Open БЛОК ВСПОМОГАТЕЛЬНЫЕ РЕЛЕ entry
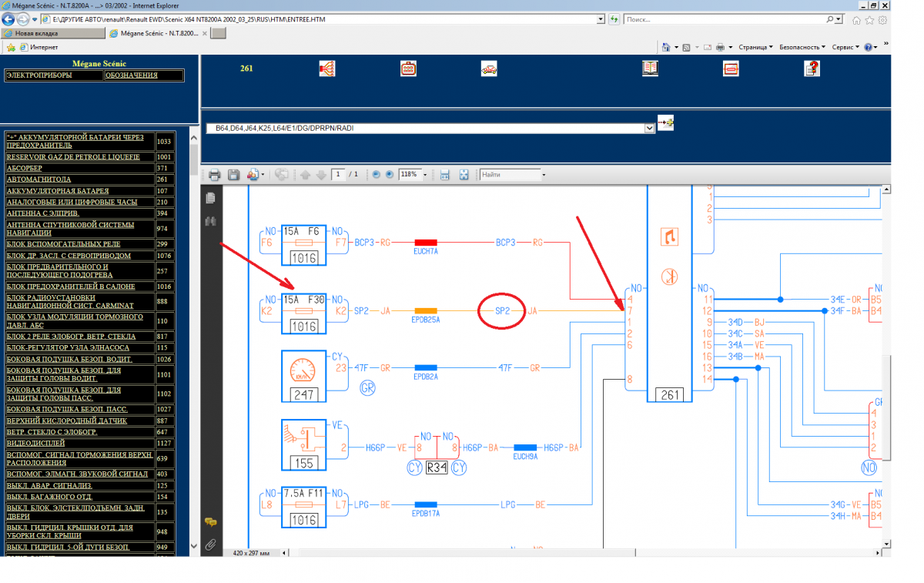The width and height of the screenshot is (924, 583). coord(63,244)
